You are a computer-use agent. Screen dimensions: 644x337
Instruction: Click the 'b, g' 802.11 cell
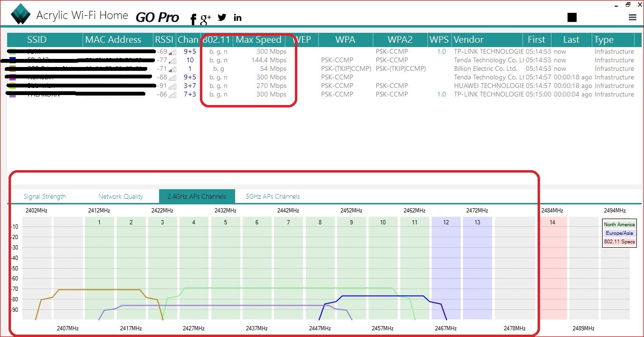click(218, 69)
